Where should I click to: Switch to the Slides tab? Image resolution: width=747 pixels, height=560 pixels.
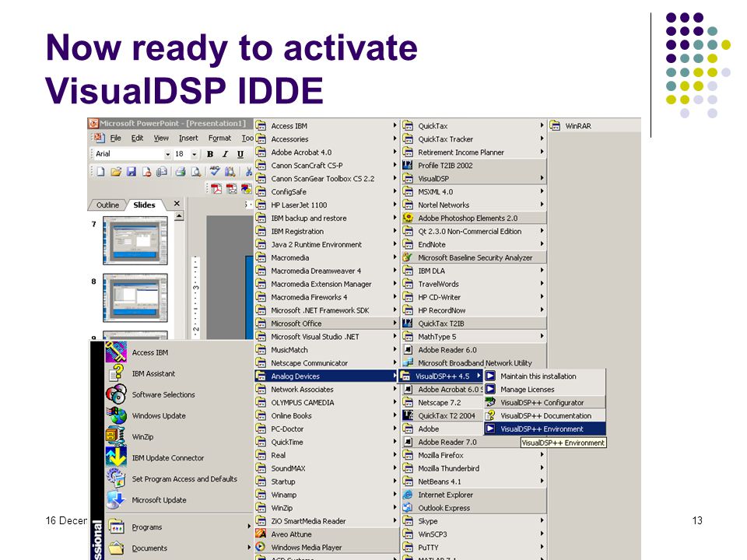pyautogui.click(x=145, y=205)
